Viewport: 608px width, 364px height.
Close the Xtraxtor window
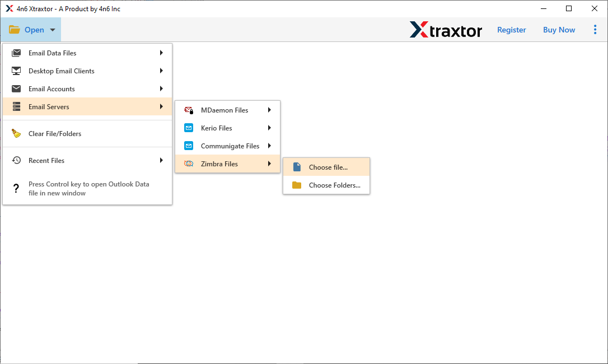[x=595, y=8]
